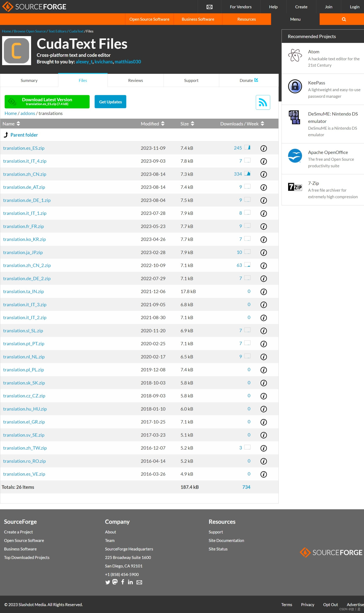View info icon for translation.pl_PL.zip
The image size is (364, 613).
pyautogui.click(x=263, y=370)
